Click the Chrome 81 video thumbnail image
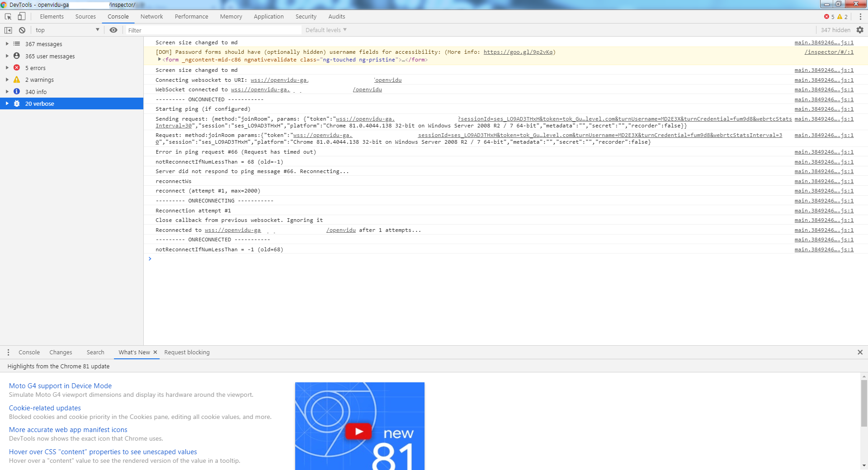Image resolution: width=868 pixels, height=470 pixels. [x=360, y=426]
